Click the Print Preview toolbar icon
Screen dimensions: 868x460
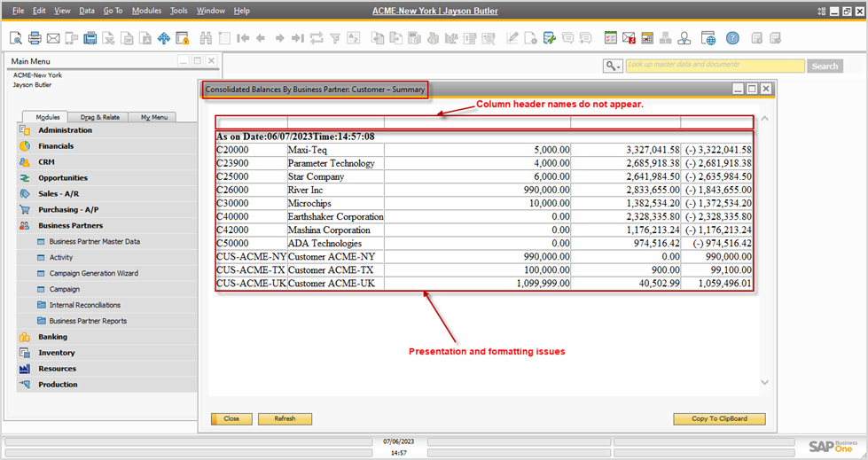[x=16, y=38]
